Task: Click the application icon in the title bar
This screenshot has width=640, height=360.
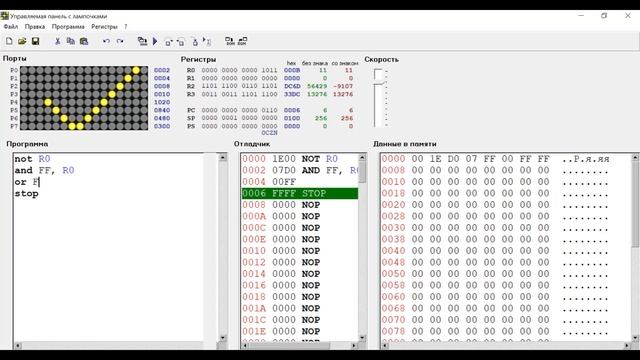Action: click(4, 16)
